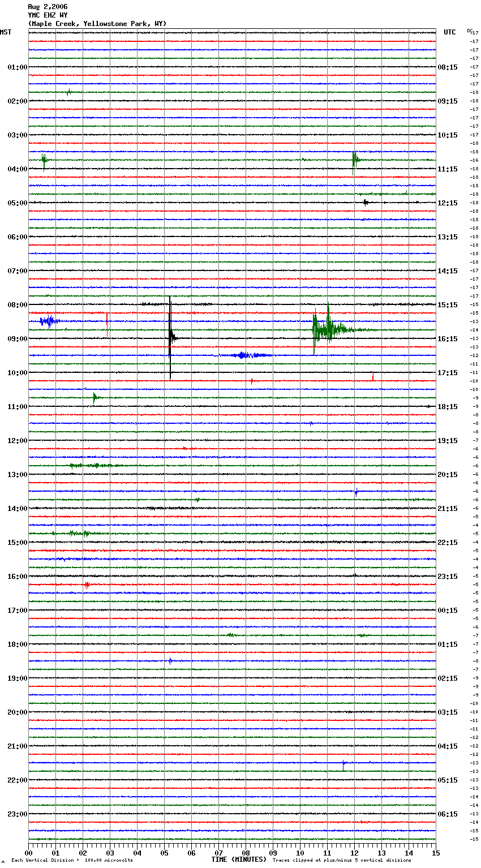
Task: Click the "10" minute tick label
Action: [x=300, y=853]
